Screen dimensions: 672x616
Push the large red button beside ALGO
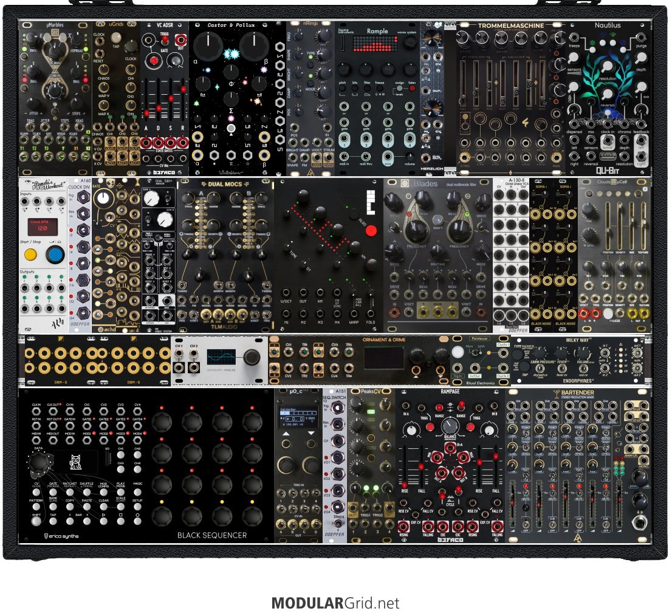(371, 231)
